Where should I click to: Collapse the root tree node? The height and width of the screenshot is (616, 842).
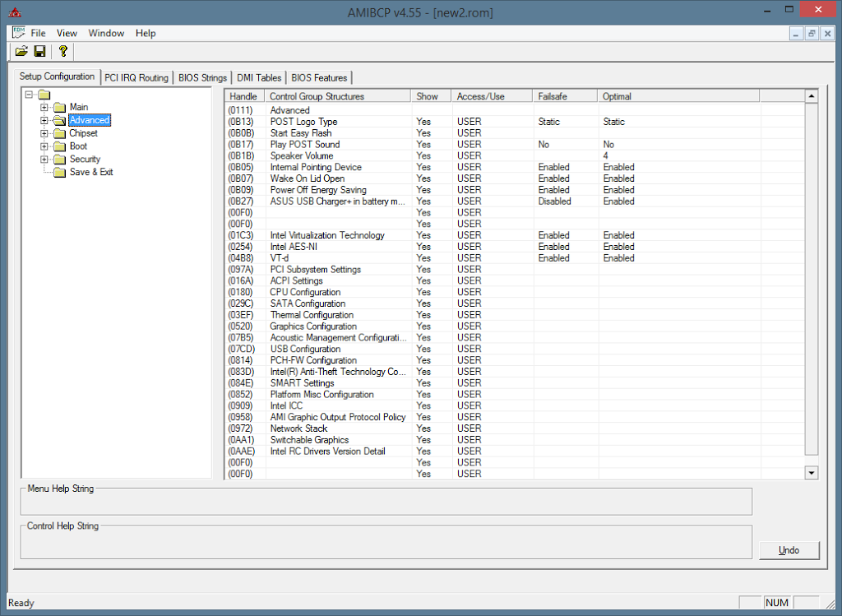pyautogui.click(x=29, y=95)
